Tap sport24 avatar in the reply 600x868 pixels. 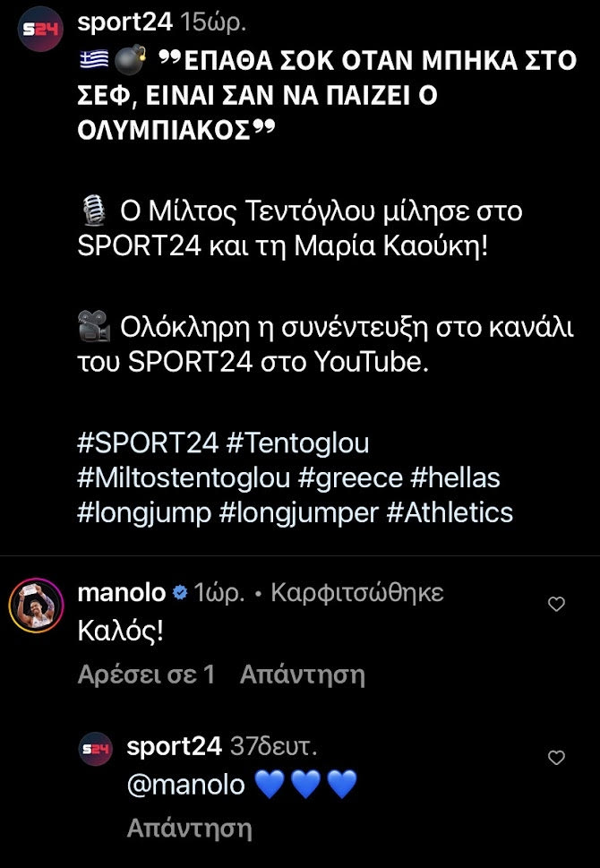click(x=97, y=747)
